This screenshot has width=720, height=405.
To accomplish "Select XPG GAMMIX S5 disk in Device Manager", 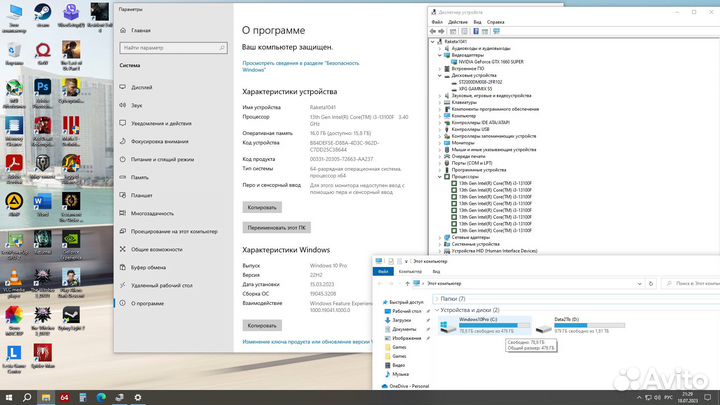I will [475, 89].
